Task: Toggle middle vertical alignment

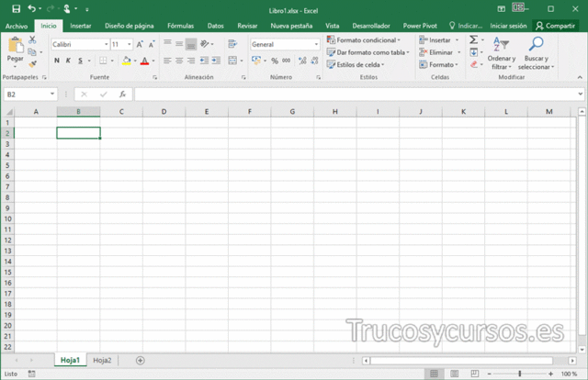Action: [179, 44]
